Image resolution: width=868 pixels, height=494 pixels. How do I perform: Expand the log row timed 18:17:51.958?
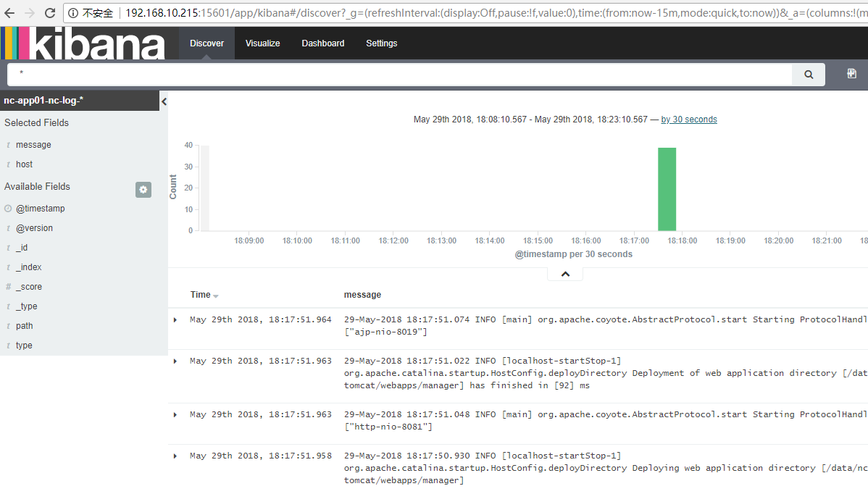tap(175, 456)
